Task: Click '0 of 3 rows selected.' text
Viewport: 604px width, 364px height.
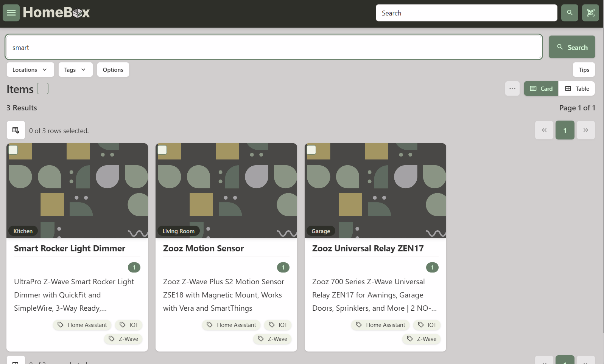Action: [x=59, y=131]
